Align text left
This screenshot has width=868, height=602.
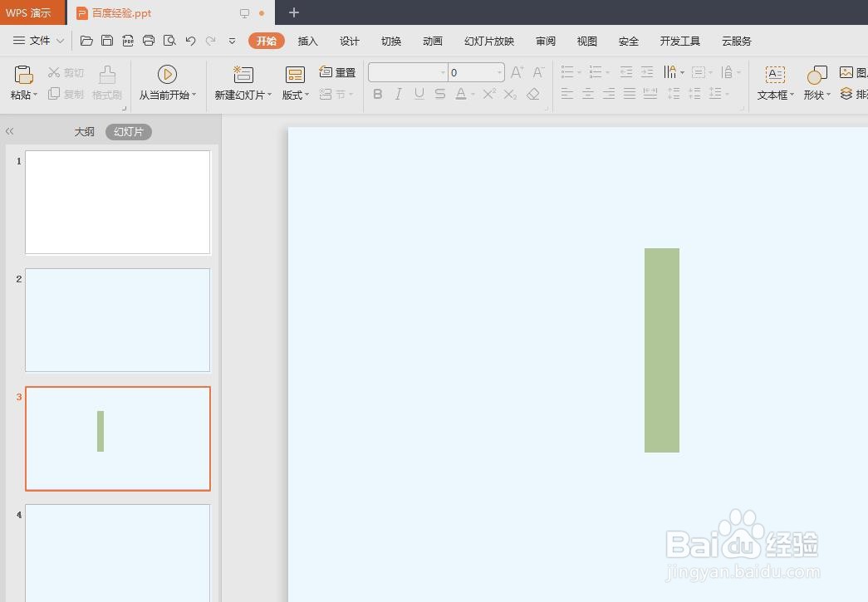click(566, 94)
